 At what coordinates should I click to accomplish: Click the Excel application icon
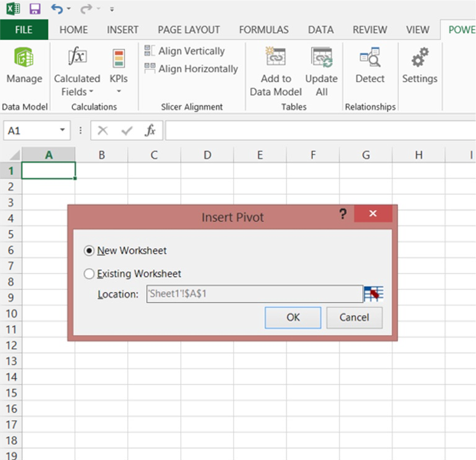[x=13, y=9]
